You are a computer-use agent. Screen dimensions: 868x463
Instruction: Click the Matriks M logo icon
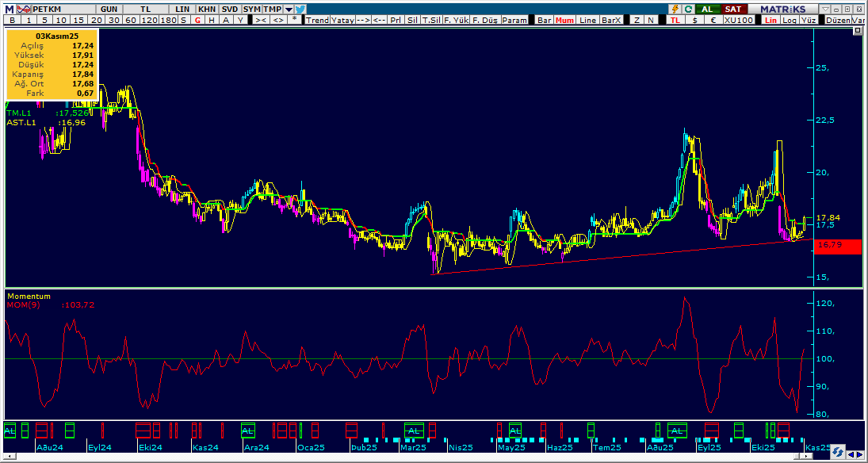(10, 9)
